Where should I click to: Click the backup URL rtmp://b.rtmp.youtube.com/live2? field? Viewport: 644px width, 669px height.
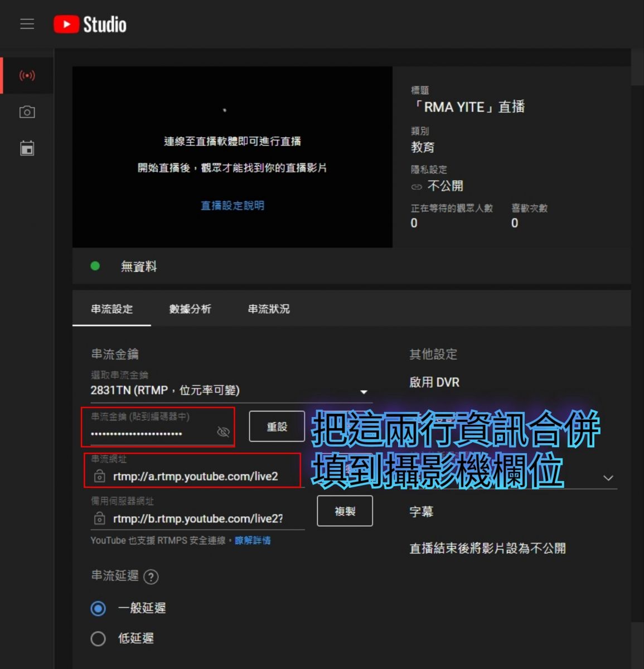[x=197, y=518]
